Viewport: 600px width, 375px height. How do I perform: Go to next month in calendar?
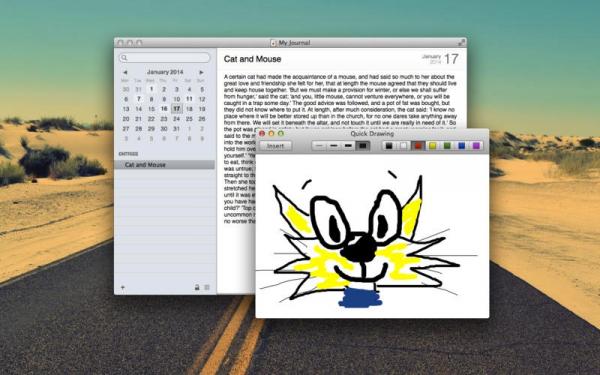[x=201, y=72]
